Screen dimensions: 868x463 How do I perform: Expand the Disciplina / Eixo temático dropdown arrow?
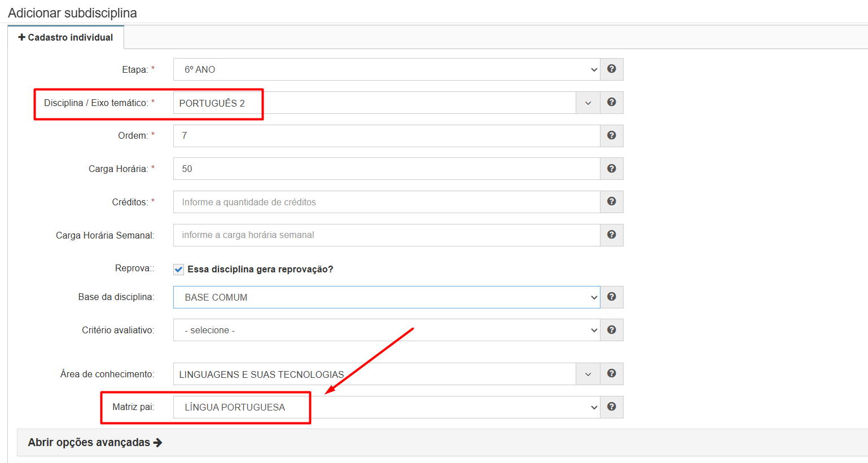(x=588, y=103)
